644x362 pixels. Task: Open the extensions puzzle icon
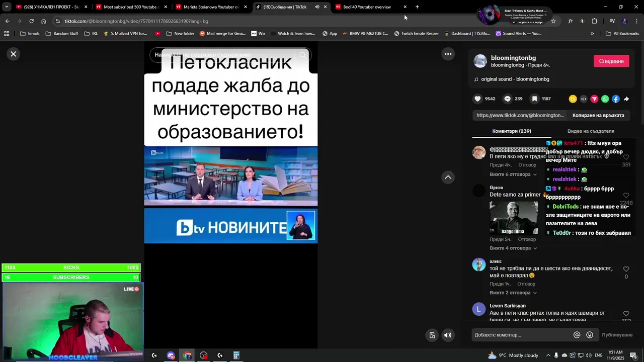[x=595, y=21]
